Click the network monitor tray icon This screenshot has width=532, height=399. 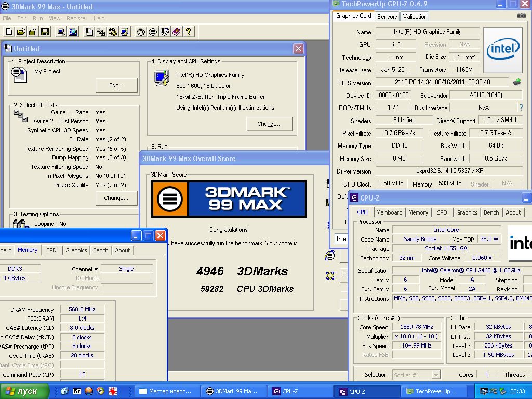(484, 391)
